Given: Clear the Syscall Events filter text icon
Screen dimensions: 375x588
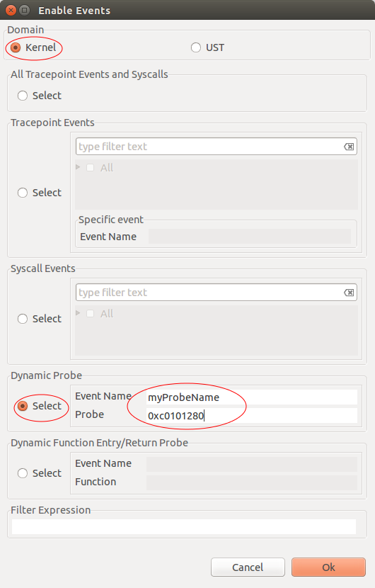Looking at the screenshot, I should pos(349,293).
